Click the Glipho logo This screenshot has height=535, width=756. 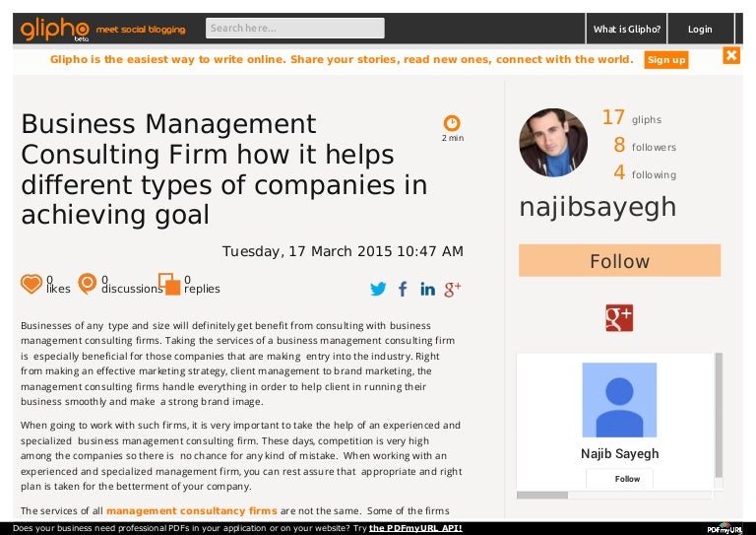click(54, 30)
